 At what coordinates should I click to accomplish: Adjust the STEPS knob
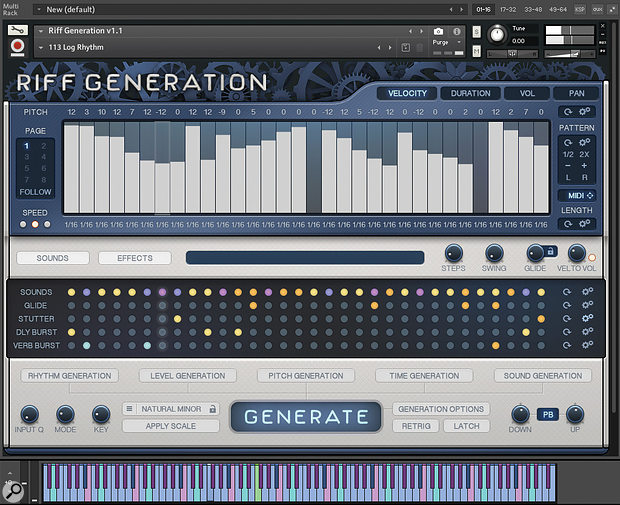[x=454, y=253]
